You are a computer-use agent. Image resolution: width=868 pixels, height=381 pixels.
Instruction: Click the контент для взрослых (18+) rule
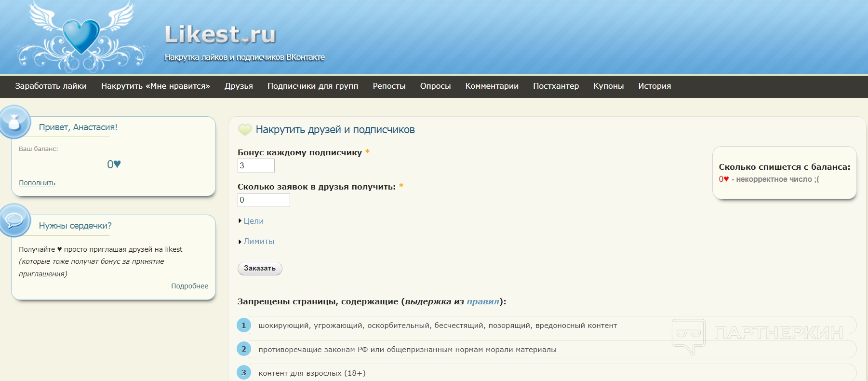click(x=312, y=373)
